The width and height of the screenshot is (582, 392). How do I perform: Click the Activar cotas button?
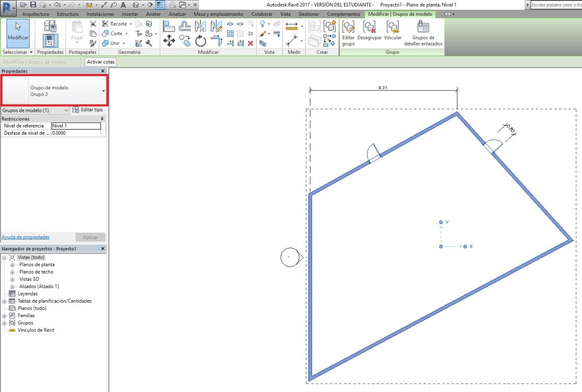101,62
